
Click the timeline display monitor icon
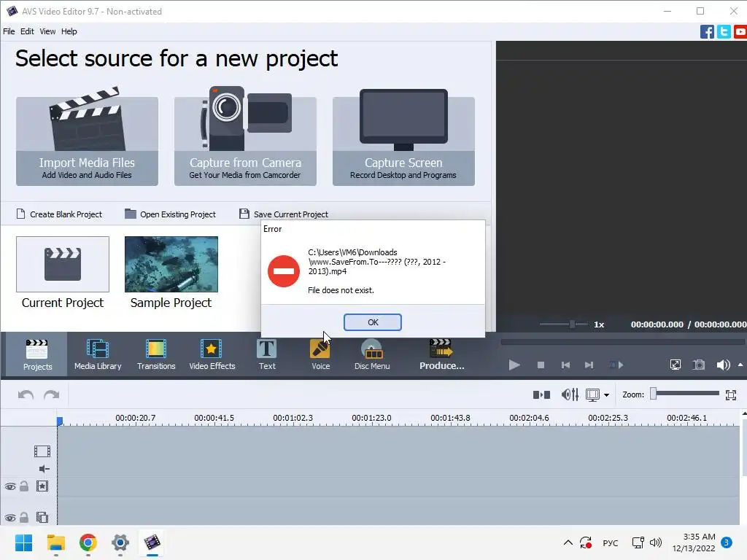[592, 394]
